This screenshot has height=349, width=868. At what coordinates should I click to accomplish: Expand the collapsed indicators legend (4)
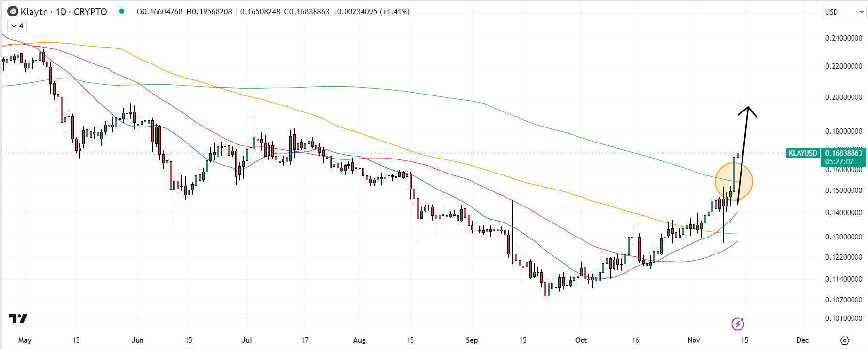(x=17, y=26)
